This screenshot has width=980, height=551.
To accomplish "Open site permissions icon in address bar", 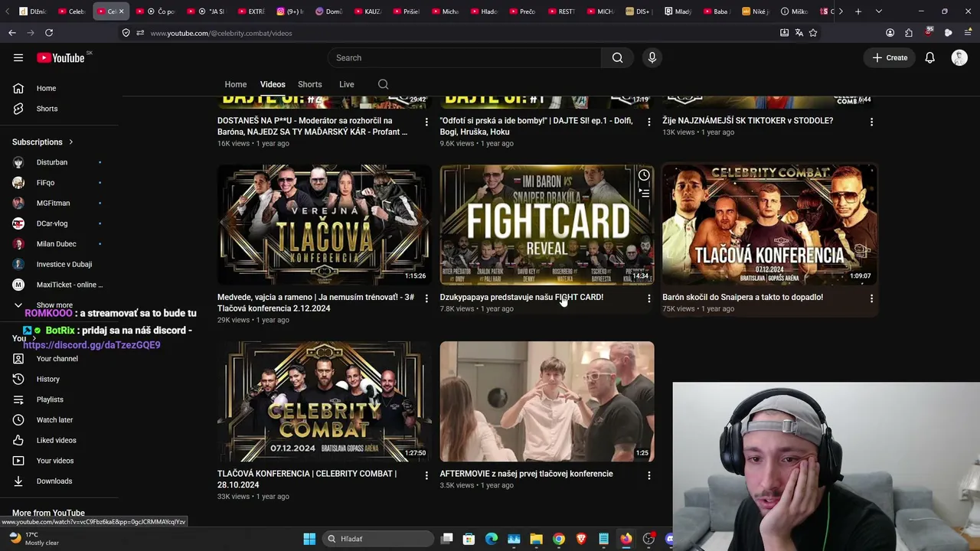I will (x=140, y=33).
